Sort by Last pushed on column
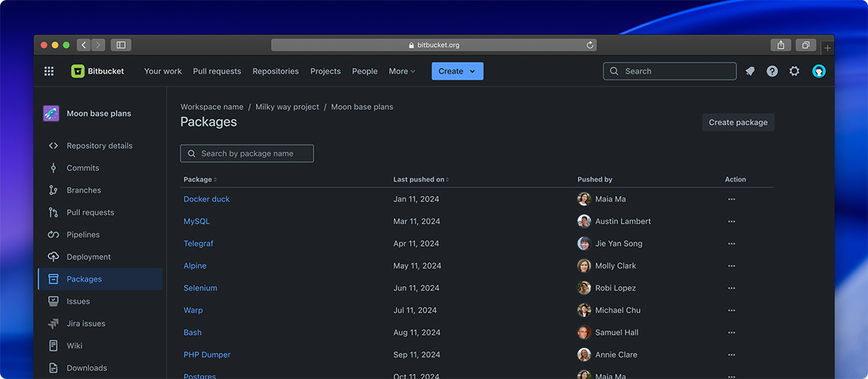The height and width of the screenshot is (379, 868). click(x=421, y=179)
